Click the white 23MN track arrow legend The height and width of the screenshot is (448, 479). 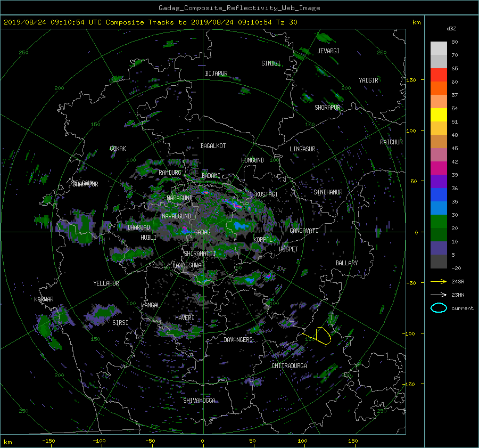(x=439, y=295)
